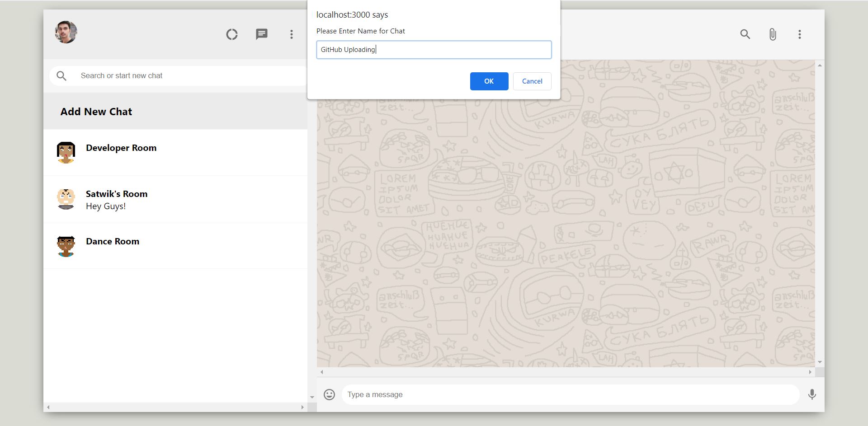Click chat area horizontal scroll right arrow

[x=810, y=372]
